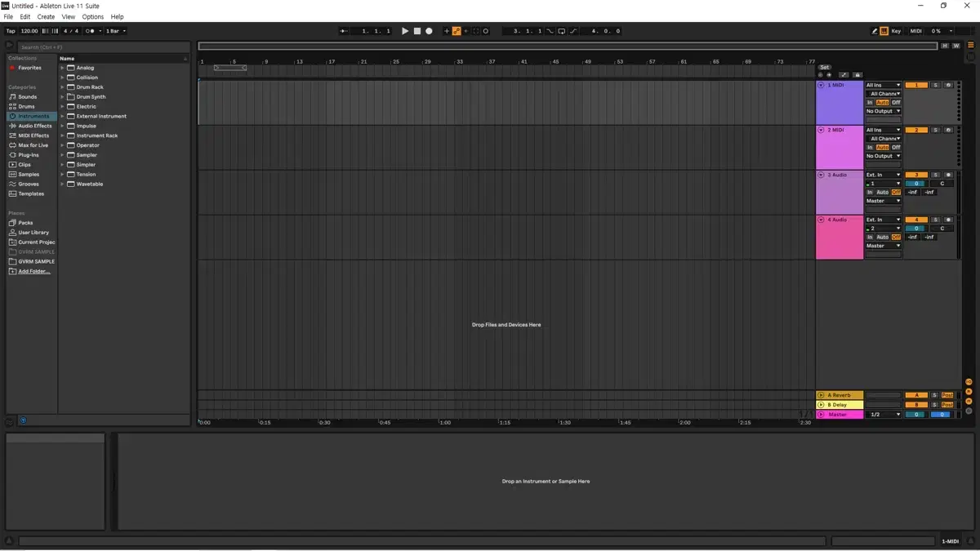Start playback with the Play button

pyautogui.click(x=405, y=31)
